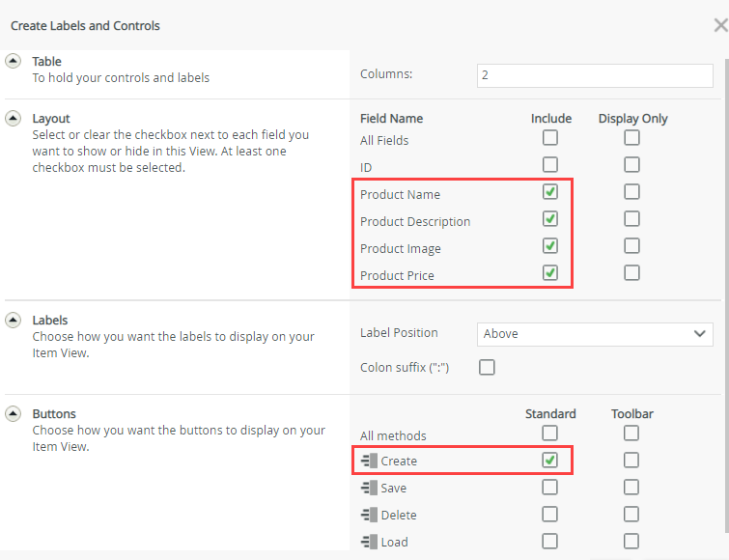
Task: Check Include for All Fields
Action: click(550, 138)
